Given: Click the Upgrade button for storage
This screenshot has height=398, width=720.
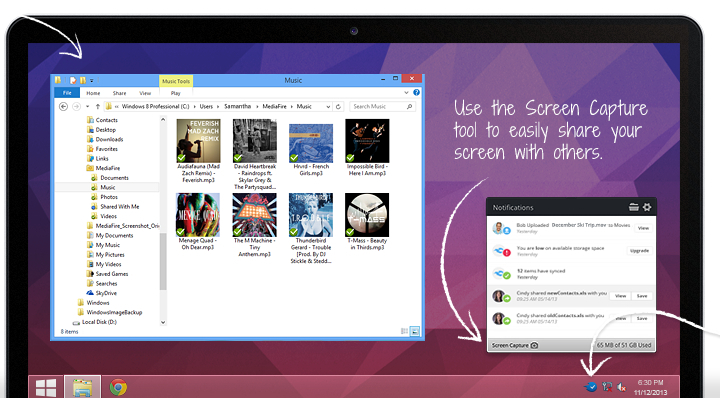Looking at the screenshot, I should pyautogui.click(x=639, y=251).
